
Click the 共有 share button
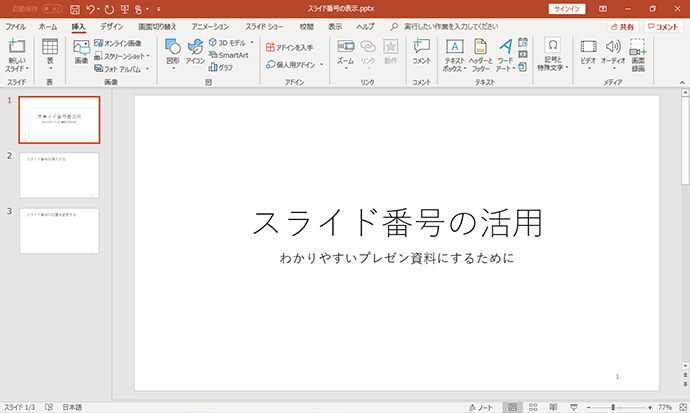[622, 27]
